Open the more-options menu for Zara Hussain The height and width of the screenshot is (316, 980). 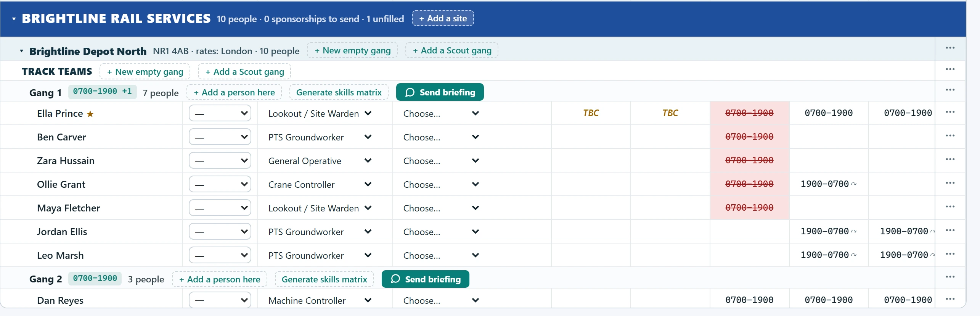coord(950,160)
